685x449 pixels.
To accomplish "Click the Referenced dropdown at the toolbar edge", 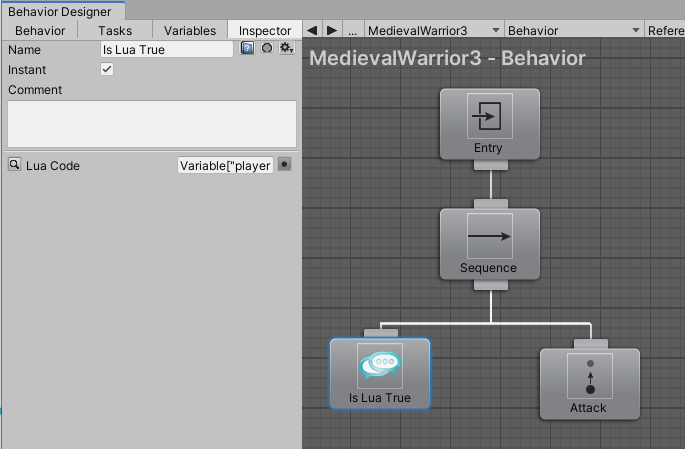I will [665, 31].
